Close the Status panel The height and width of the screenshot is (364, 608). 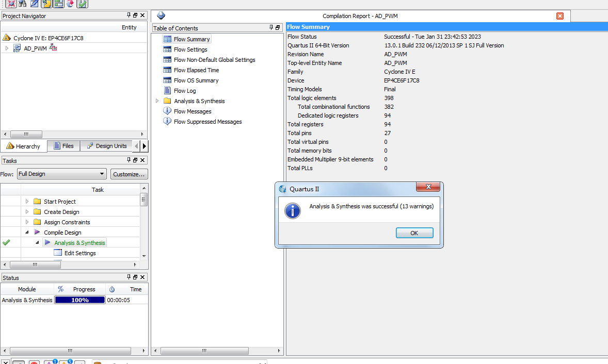point(142,277)
